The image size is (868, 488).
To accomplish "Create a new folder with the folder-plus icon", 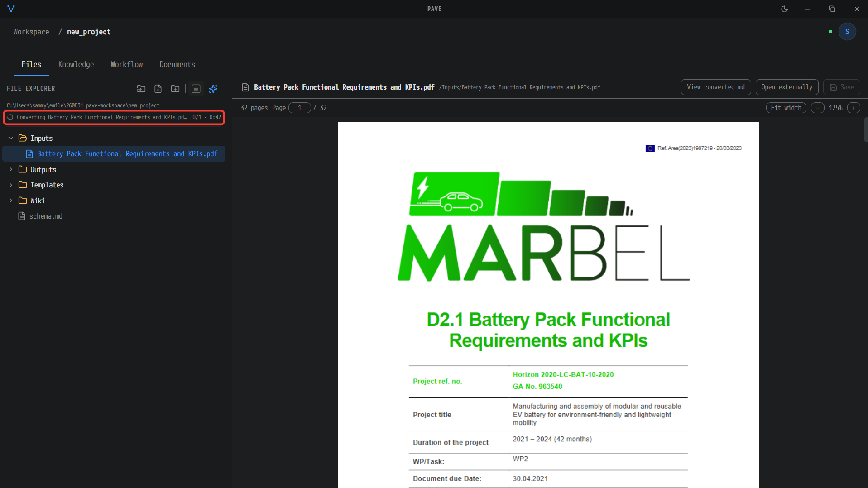I will 175,89.
